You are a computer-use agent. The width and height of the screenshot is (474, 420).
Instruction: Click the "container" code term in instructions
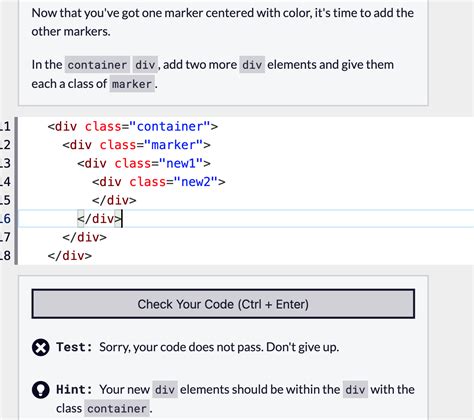[97, 65]
